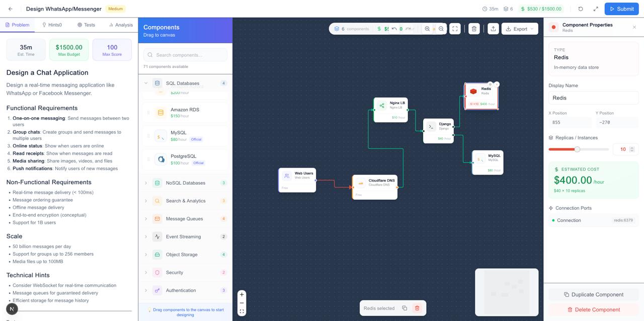The width and height of the screenshot is (644, 321).
Task: Zoom out using the magnifier minus icon
Action: pos(441,29)
